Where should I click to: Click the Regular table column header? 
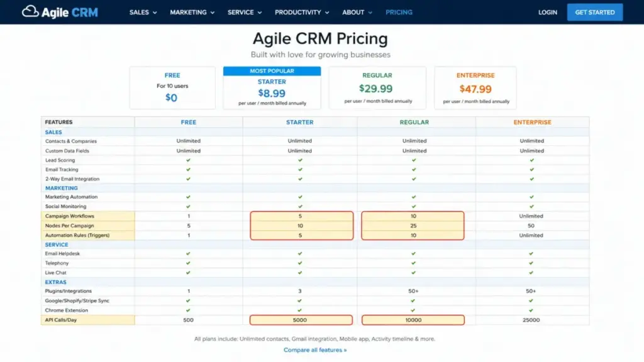(x=414, y=123)
